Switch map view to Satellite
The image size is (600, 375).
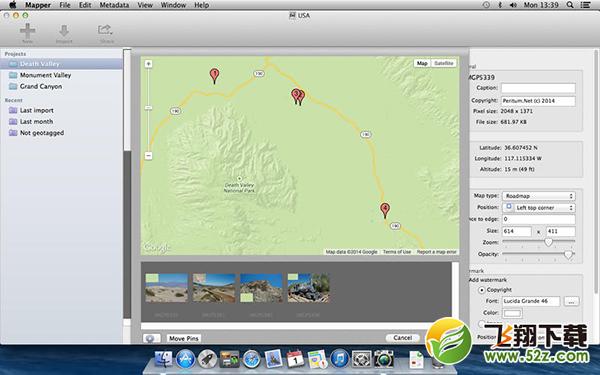(x=443, y=63)
